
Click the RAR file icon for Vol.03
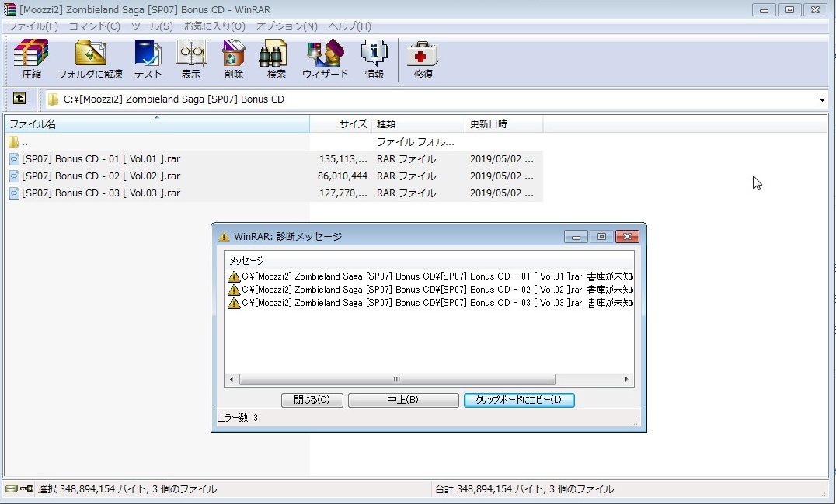point(14,193)
